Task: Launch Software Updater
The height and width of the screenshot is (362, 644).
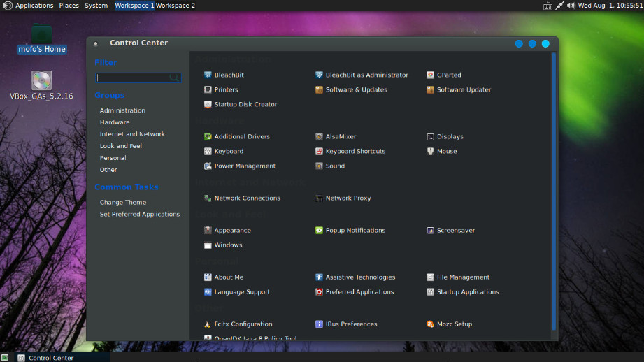Action: coord(459,89)
